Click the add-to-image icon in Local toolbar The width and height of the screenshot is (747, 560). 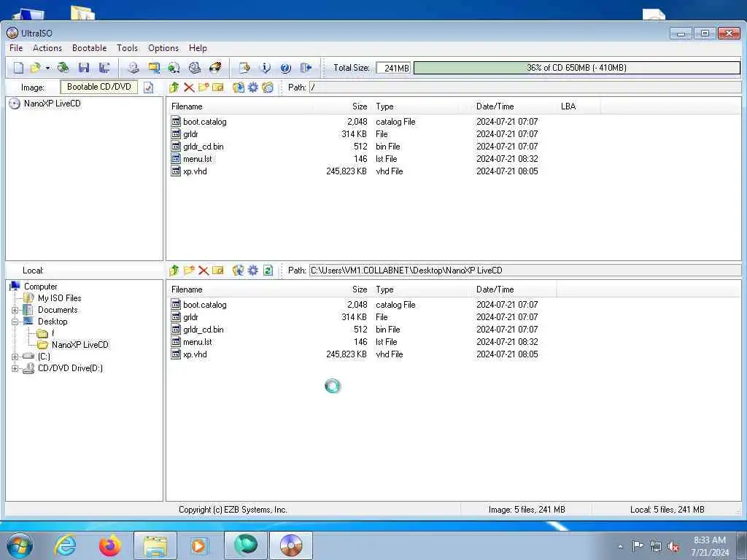pyautogui.click(x=239, y=271)
